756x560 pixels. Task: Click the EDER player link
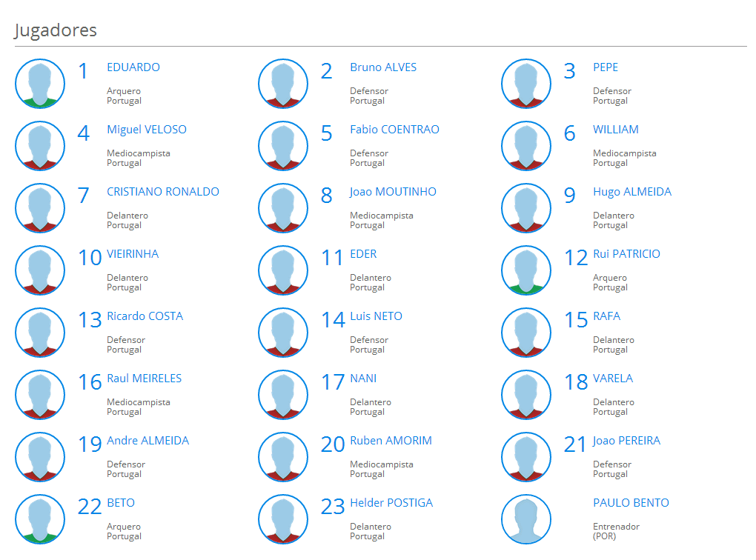click(363, 254)
